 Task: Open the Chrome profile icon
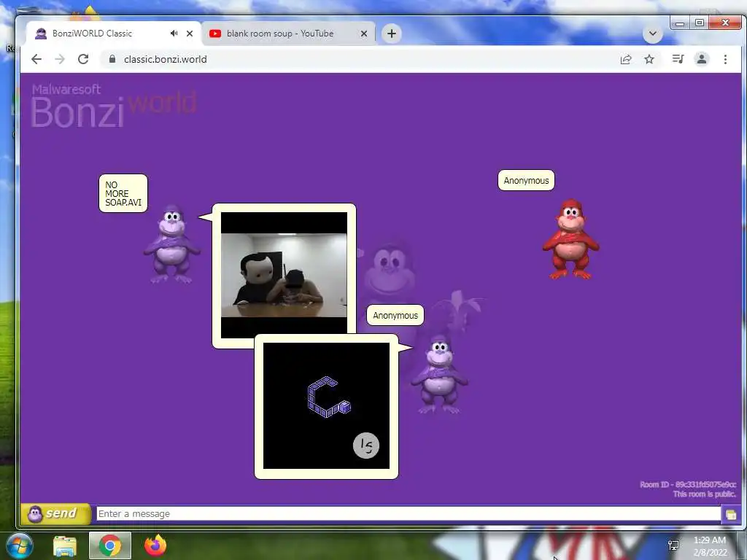[701, 59]
